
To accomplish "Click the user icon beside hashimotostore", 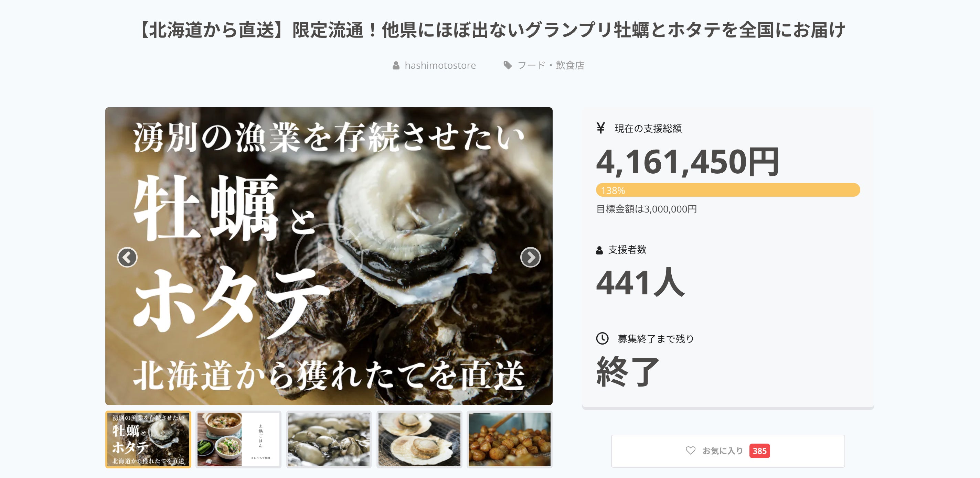I will [x=396, y=65].
